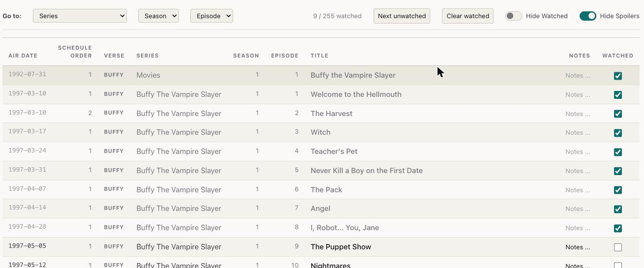Click the Series column header
Viewport: 644px width, 268px height.
click(148, 56)
